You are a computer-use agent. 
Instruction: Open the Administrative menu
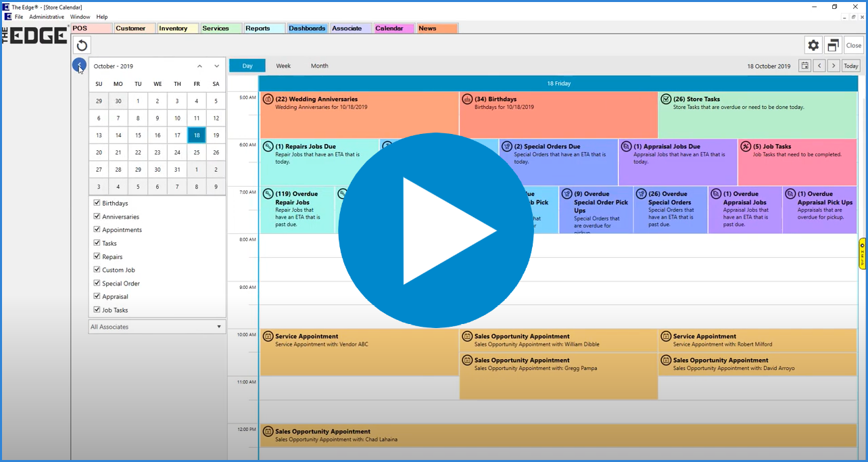[x=47, y=17]
